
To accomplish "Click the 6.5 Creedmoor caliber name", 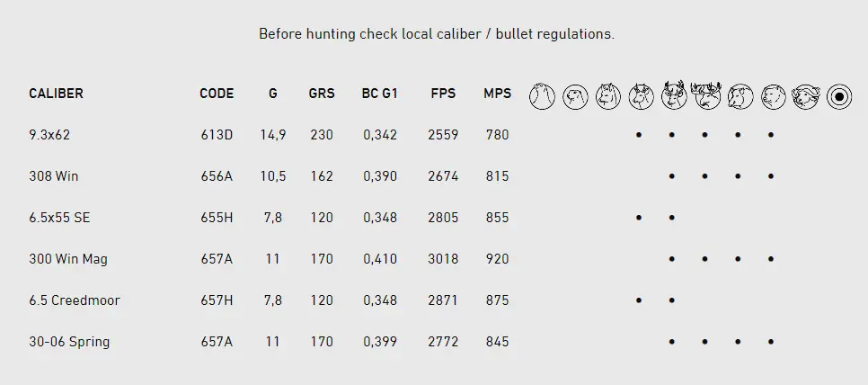I will click(74, 300).
